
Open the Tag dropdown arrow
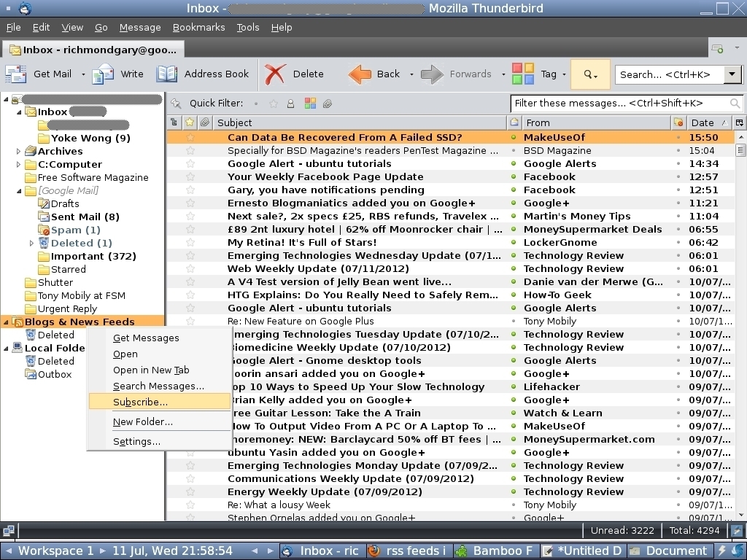[564, 74]
